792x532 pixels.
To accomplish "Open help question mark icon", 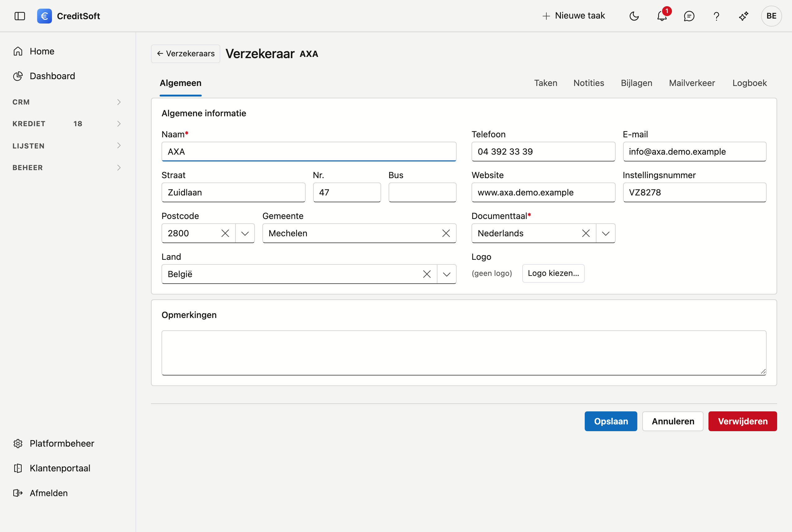I will (x=716, y=16).
